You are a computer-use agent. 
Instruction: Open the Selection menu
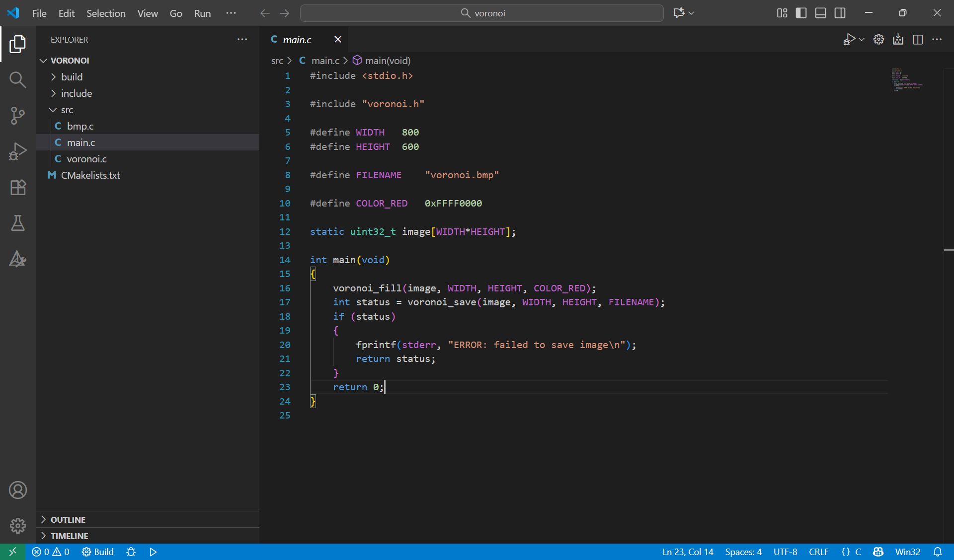pyautogui.click(x=106, y=13)
